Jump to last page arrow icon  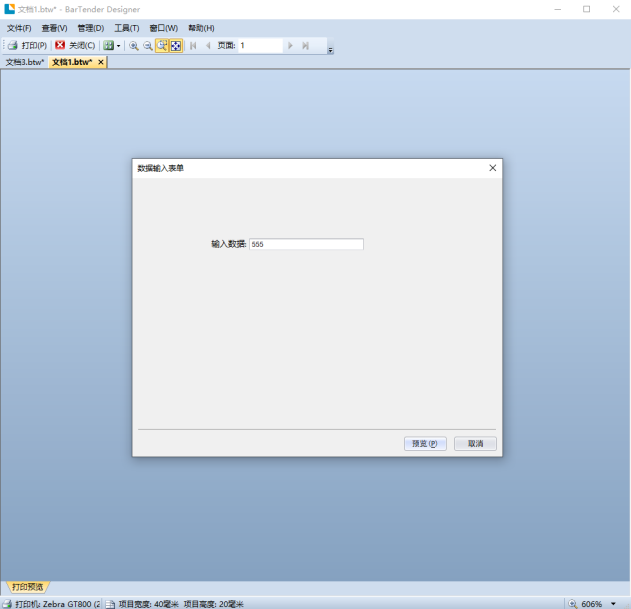tap(306, 46)
